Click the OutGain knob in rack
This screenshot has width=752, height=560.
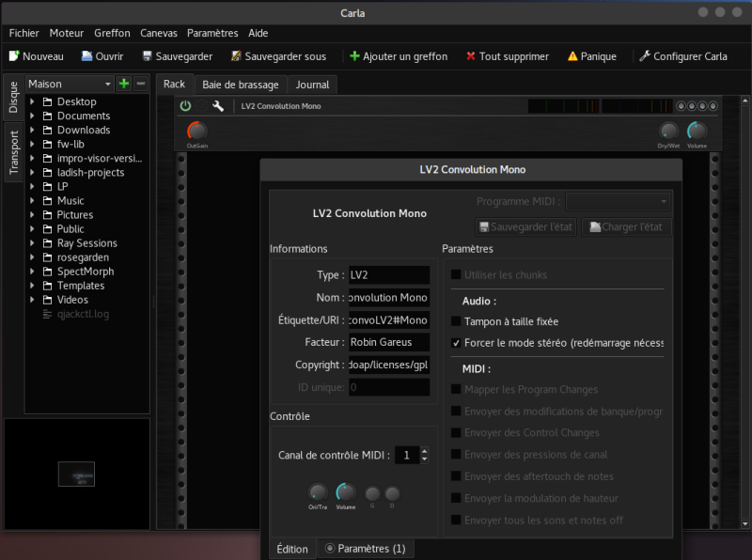197,132
